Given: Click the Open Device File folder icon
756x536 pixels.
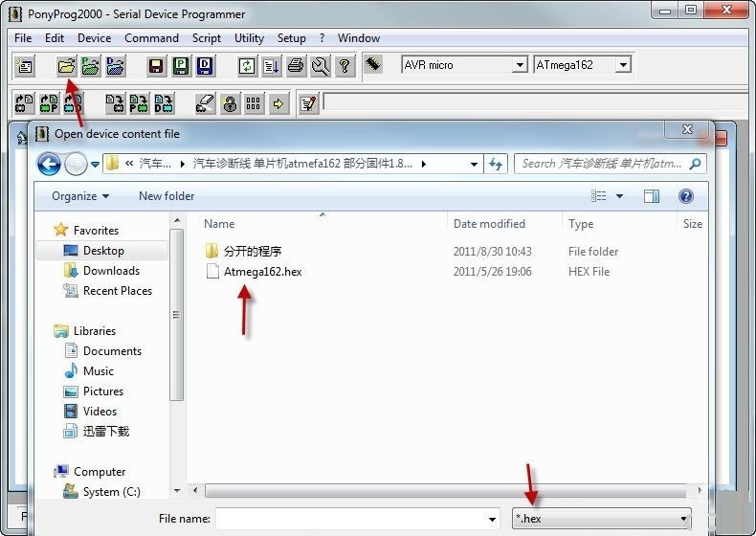Looking at the screenshot, I should [x=66, y=66].
